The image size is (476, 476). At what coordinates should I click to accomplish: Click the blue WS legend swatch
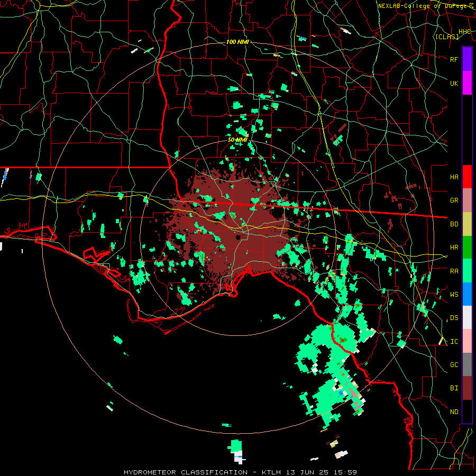(x=467, y=294)
